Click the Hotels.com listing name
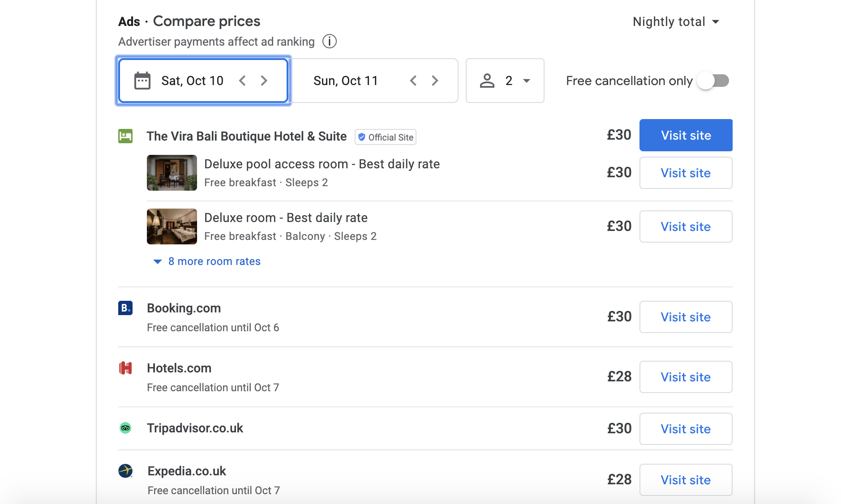Image resolution: width=841 pixels, height=504 pixels. 179,368
